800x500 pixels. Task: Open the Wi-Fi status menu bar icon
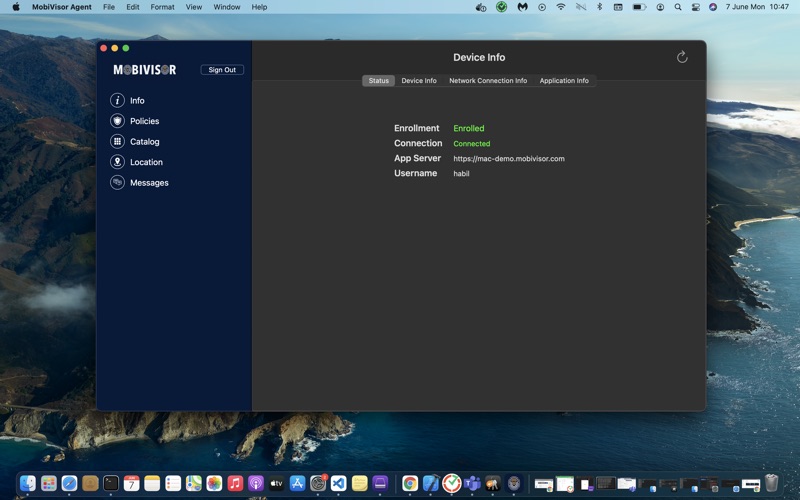tap(561, 7)
